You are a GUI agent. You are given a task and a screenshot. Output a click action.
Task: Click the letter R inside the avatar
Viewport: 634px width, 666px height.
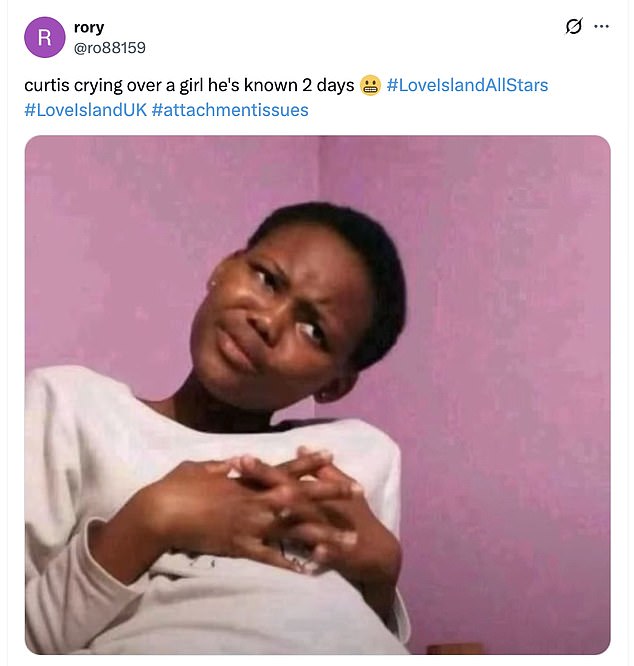(x=45, y=37)
